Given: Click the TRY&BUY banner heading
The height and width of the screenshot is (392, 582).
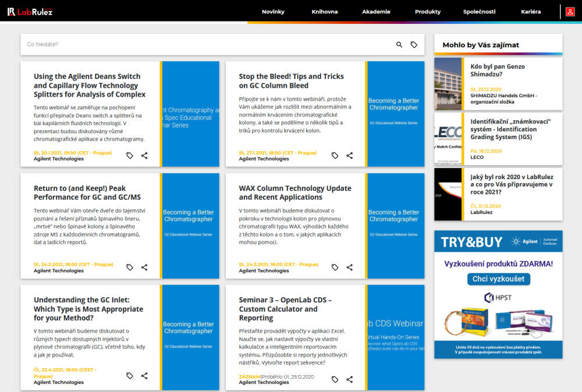Looking at the screenshot, I should 471,242.
